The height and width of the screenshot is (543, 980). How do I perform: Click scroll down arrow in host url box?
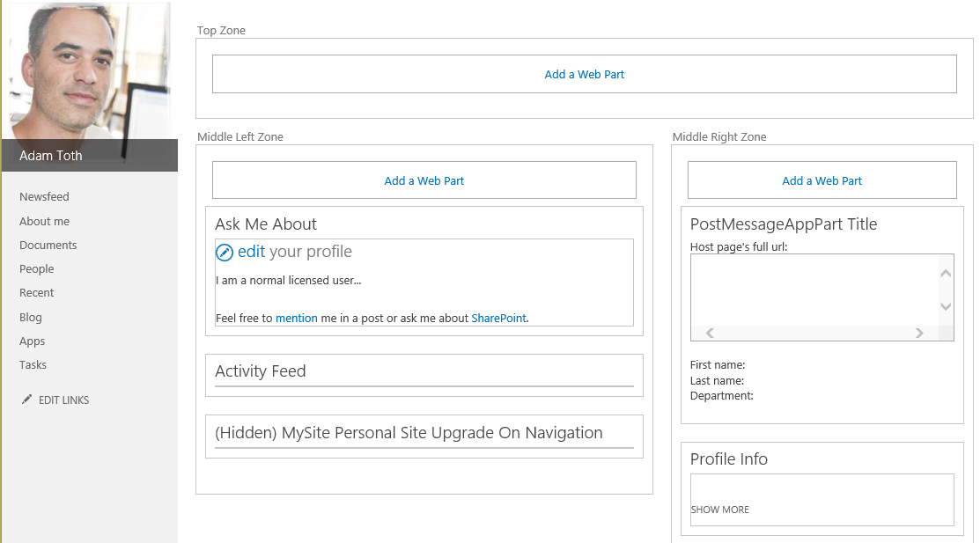click(946, 306)
